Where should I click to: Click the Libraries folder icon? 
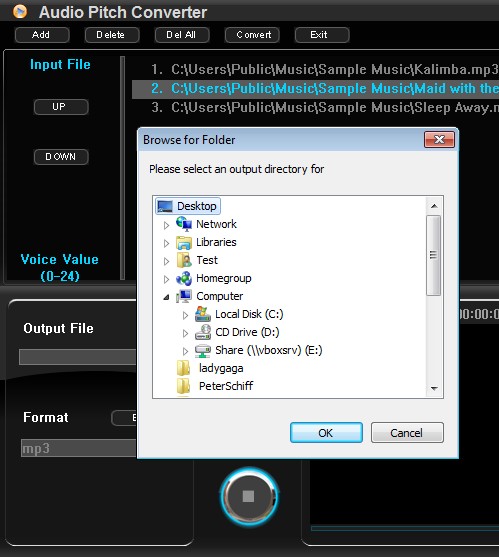click(184, 242)
